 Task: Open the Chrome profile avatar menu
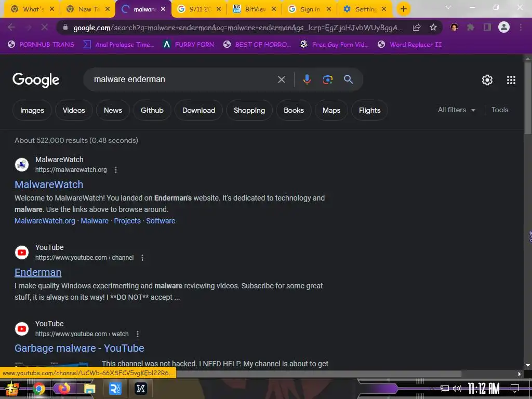504,27
